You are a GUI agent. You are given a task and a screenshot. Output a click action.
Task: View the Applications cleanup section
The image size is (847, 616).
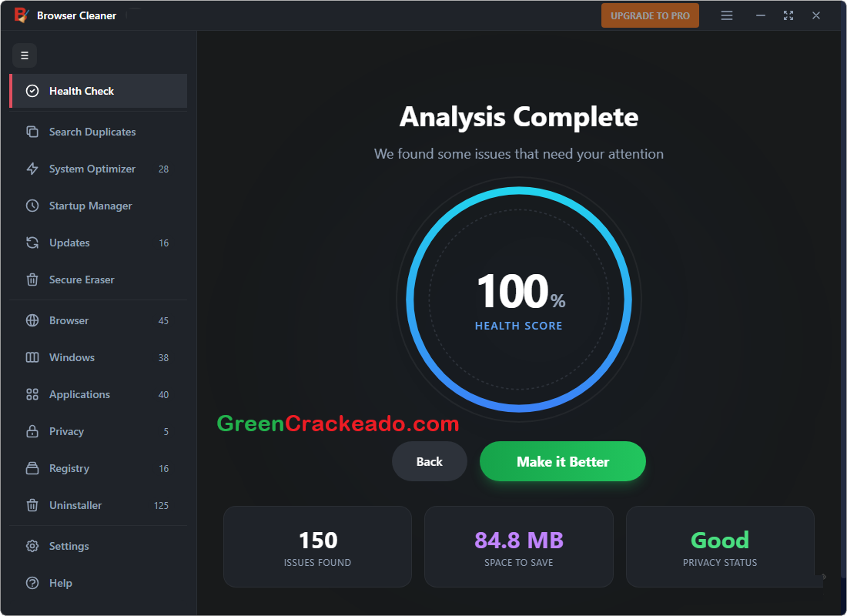tap(79, 394)
